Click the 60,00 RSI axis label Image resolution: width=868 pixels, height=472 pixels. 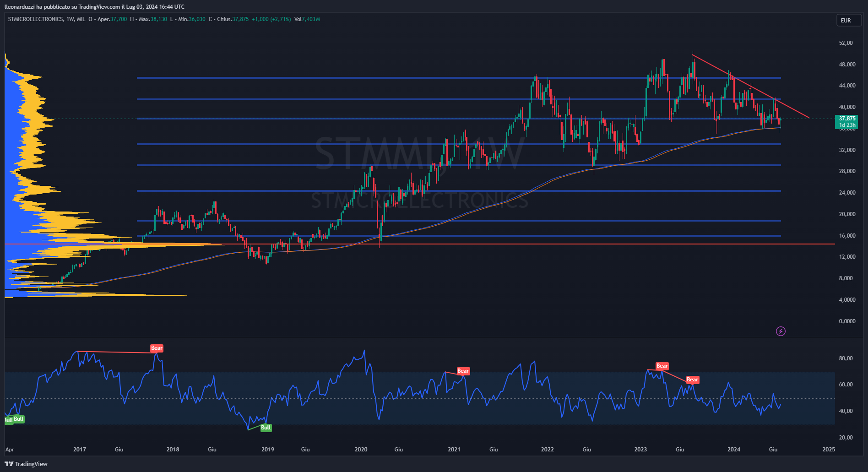point(846,385)
